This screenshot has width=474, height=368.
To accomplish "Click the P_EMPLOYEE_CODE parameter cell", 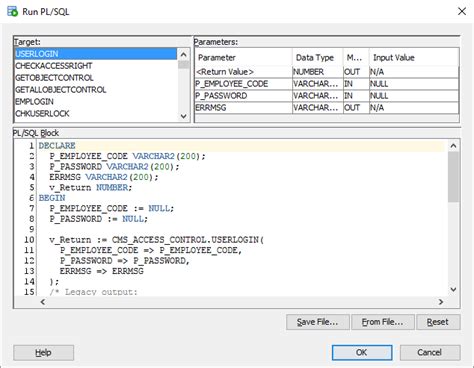I will coord(244,84).
